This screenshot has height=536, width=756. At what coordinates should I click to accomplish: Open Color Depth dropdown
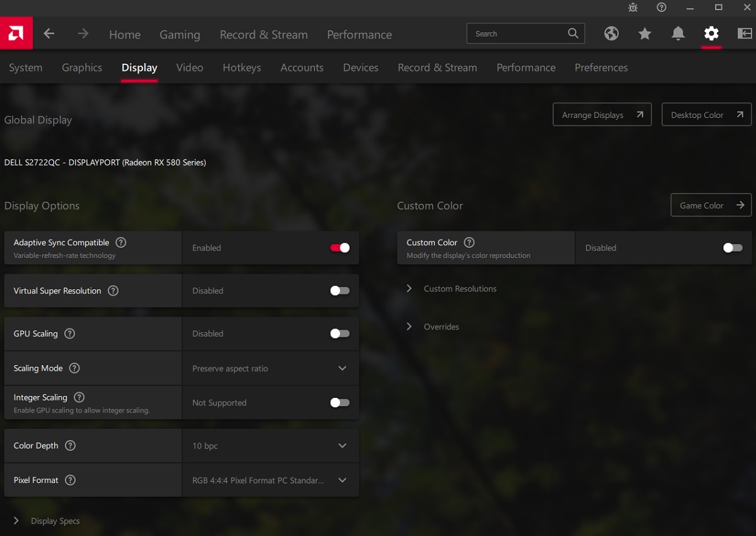point(271,446)
